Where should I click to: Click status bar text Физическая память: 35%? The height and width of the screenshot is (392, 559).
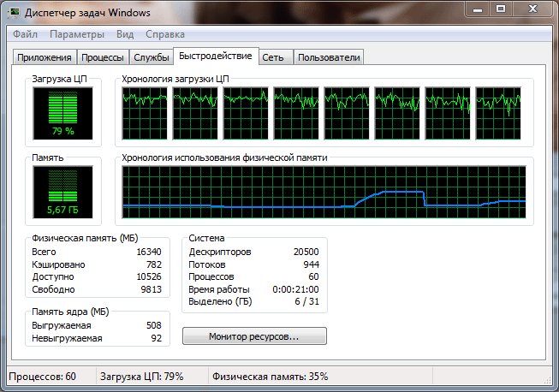point(270,377)
